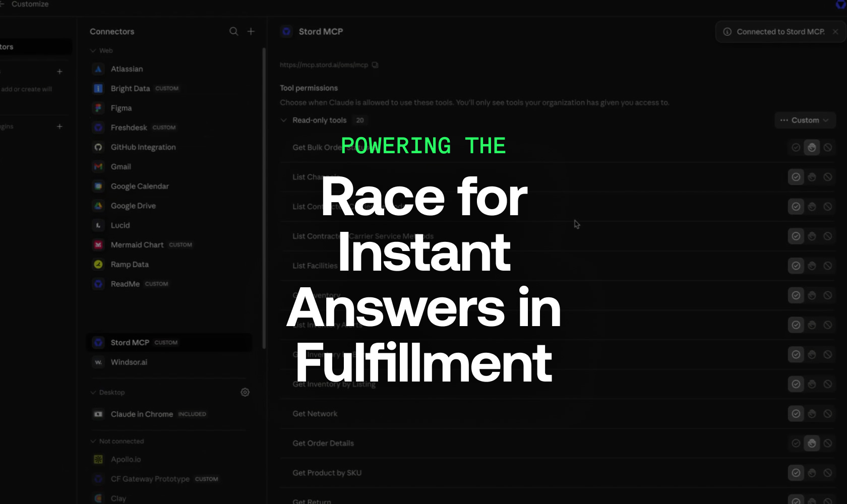
Task: Click the GitHub Integration octocat icon
Action: click(98, 147)
